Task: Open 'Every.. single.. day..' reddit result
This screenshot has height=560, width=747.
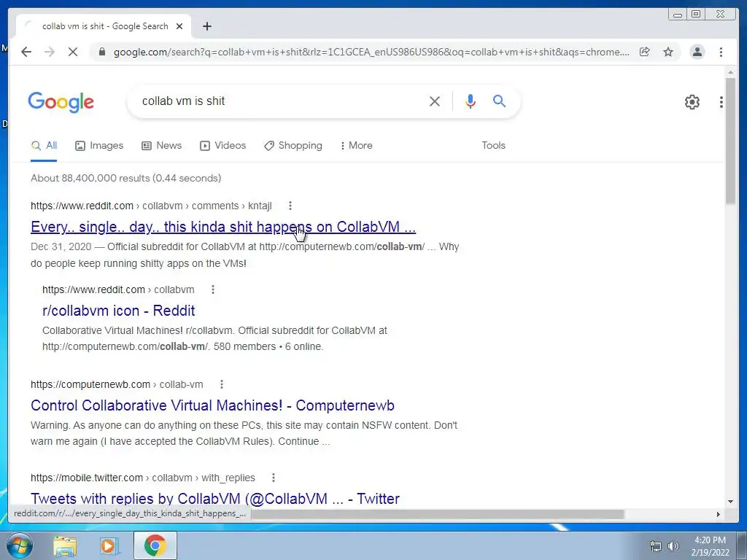Action: coord(223,227)
